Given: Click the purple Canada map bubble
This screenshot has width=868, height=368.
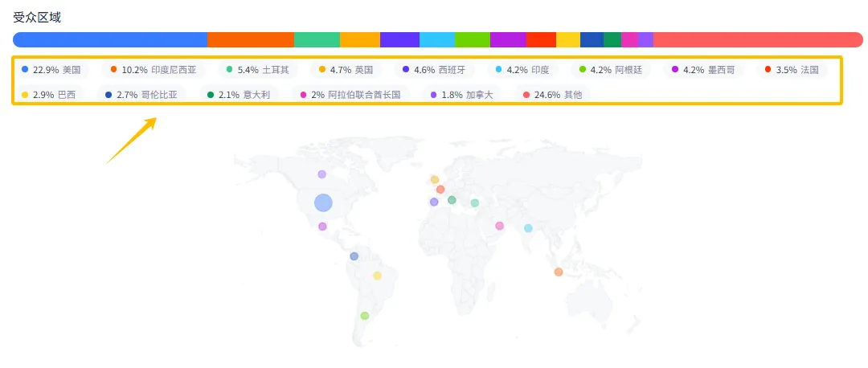Looking at the screenshot, I should click(322, 174).
